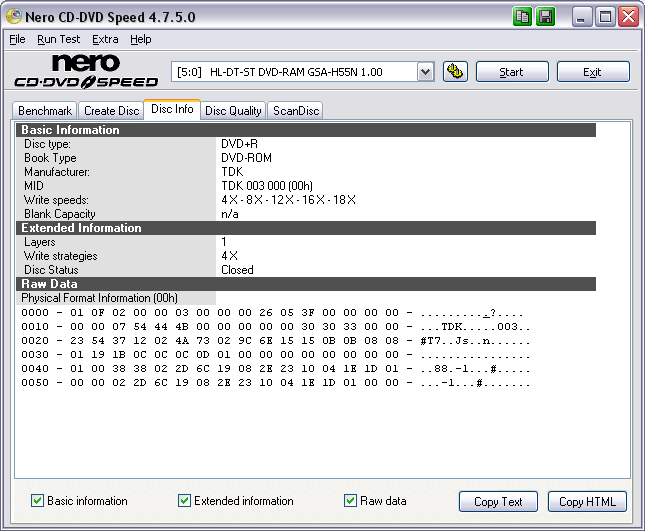
Task: Click the raw data row starting with 0050
Action: 276,383
